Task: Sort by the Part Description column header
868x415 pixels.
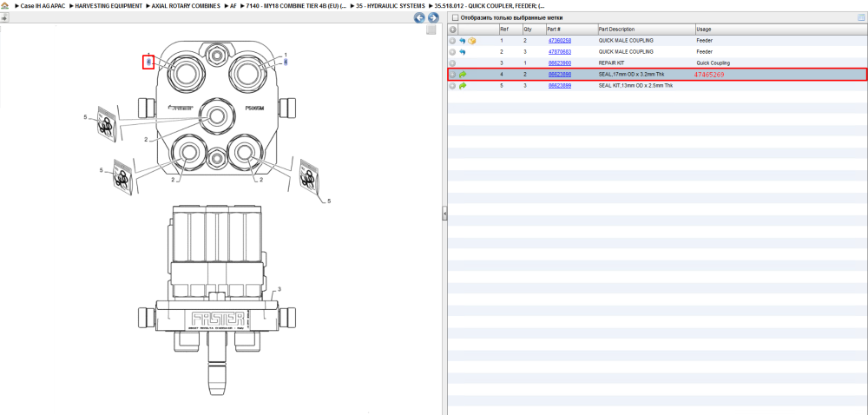Action: [x=646, y=30]
